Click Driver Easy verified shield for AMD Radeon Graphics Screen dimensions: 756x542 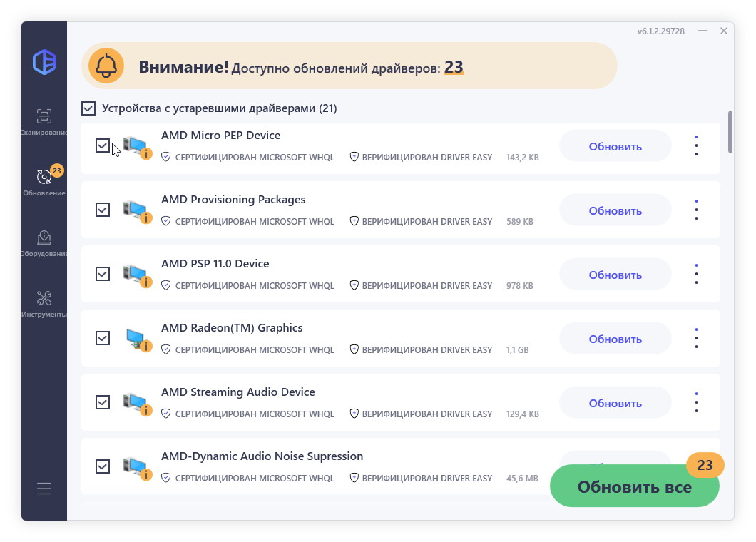354,349
